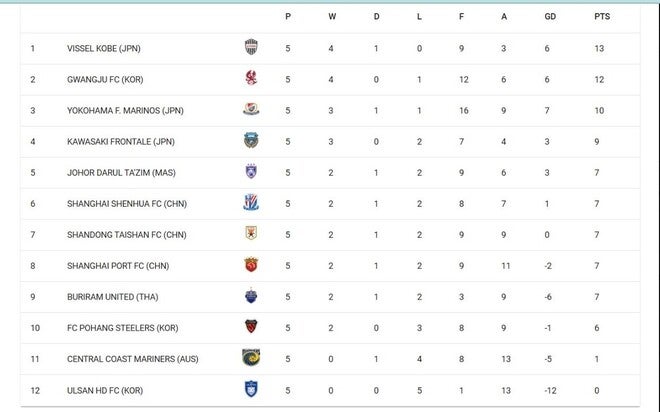Click the Buriram United club logo
The image size is (660, 412).
point(250,296)
